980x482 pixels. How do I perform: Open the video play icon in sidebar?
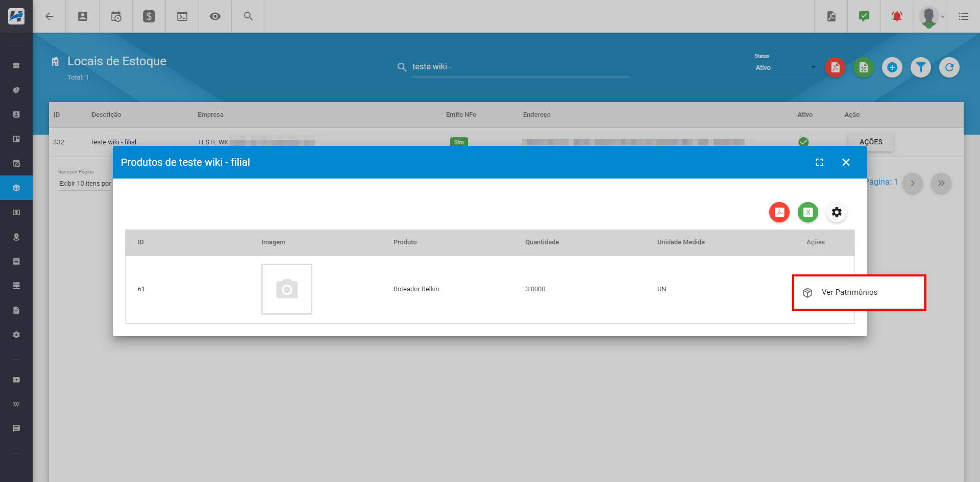click(x=16, y=380)
